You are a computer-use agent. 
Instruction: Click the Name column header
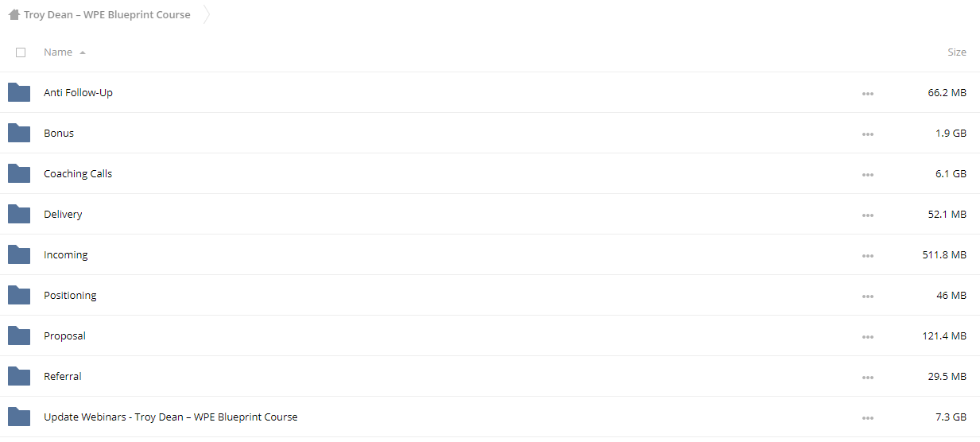point(58,52)
